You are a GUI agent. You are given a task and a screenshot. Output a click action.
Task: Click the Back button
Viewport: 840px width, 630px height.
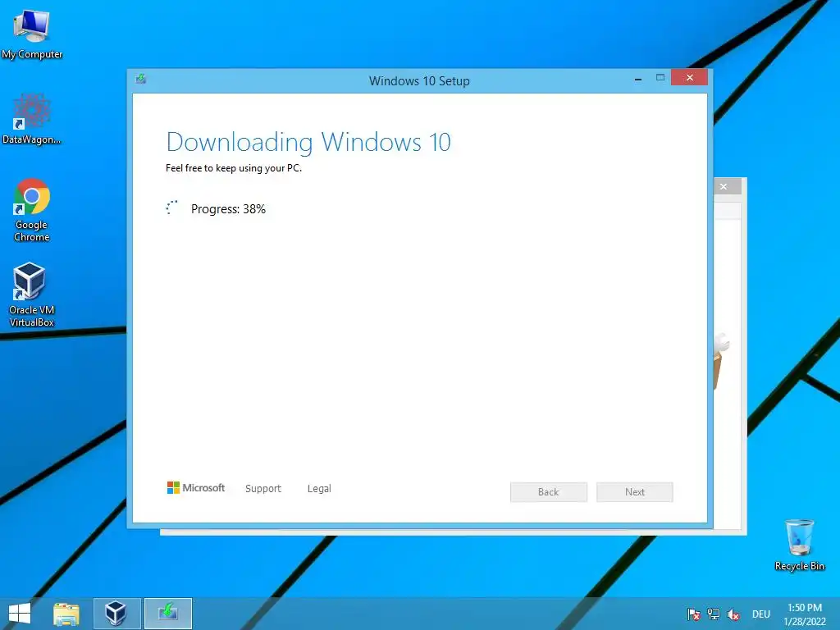coord(549,492)
